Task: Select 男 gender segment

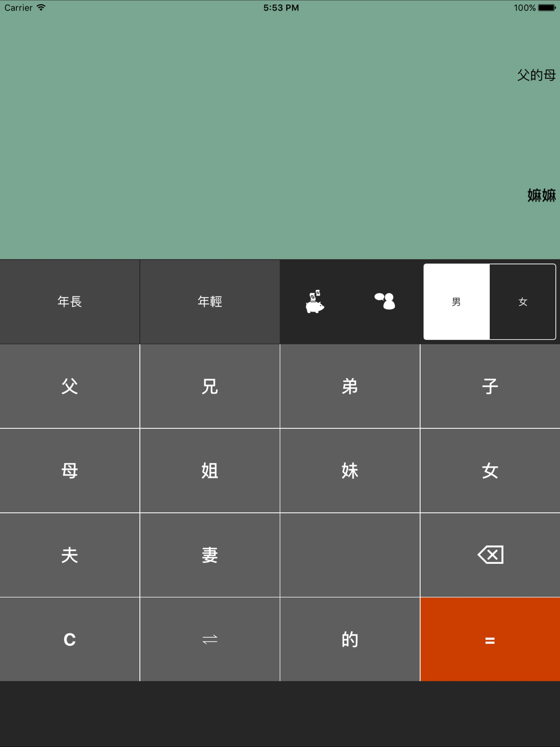Action: point(456,302)
